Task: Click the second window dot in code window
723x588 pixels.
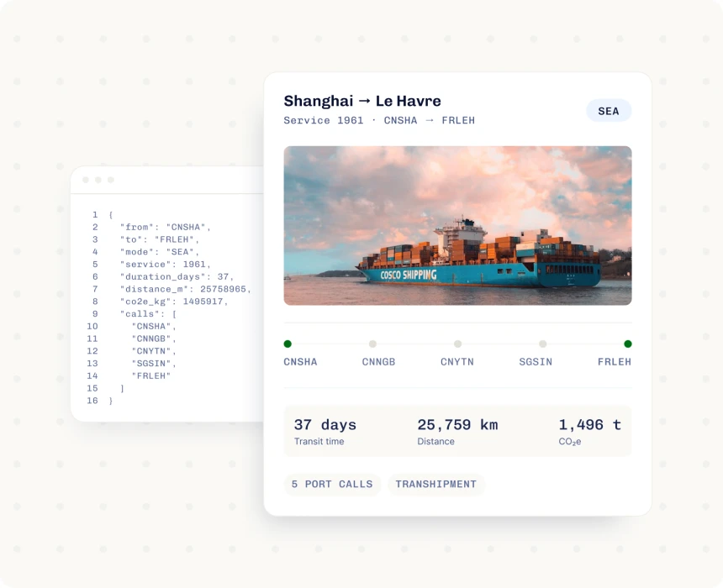Action: click(98, 180)
